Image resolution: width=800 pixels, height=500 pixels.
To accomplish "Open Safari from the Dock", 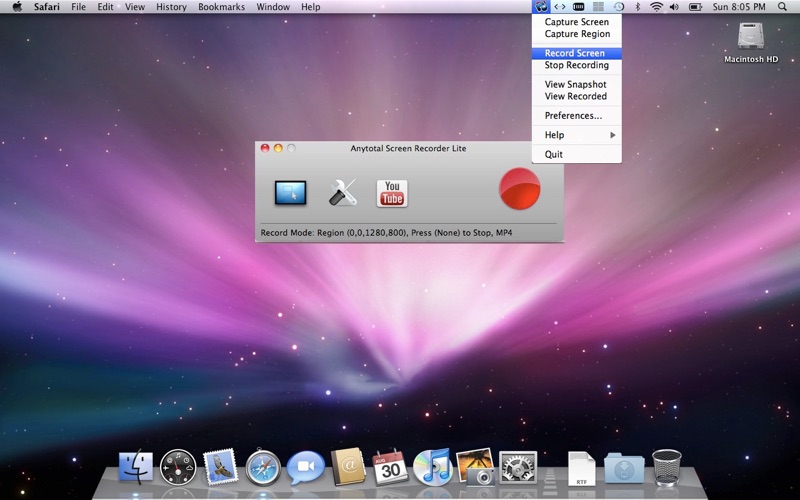I will point(263,467).
